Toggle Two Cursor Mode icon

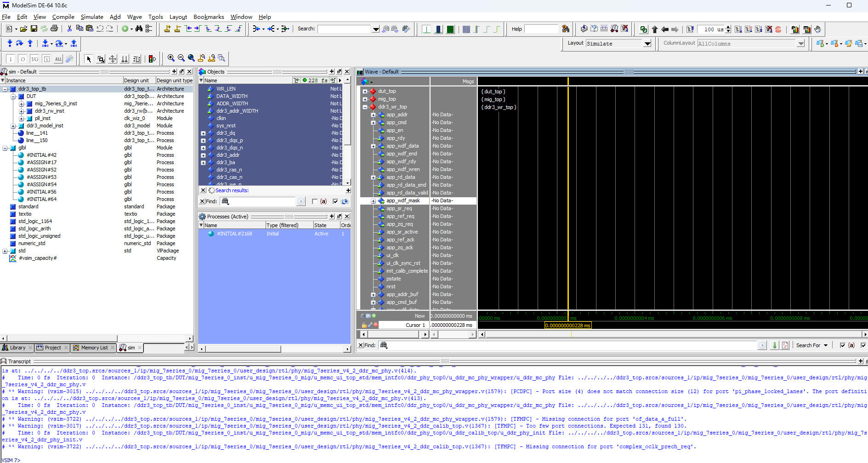pyautogui.click(x=125, y=58)
